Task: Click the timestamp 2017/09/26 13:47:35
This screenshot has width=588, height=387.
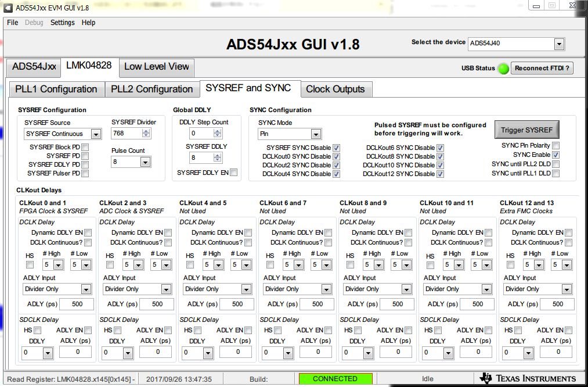Action: click(x=179, y=379)
